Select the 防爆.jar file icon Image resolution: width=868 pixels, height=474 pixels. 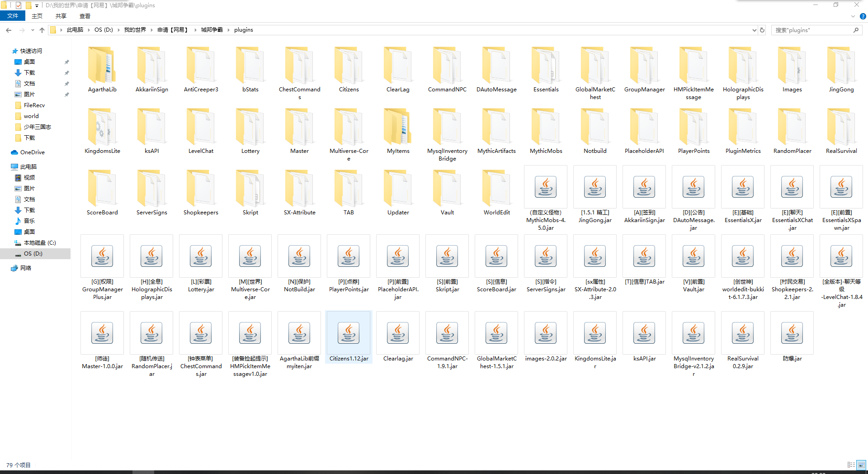tap(792, 333)
